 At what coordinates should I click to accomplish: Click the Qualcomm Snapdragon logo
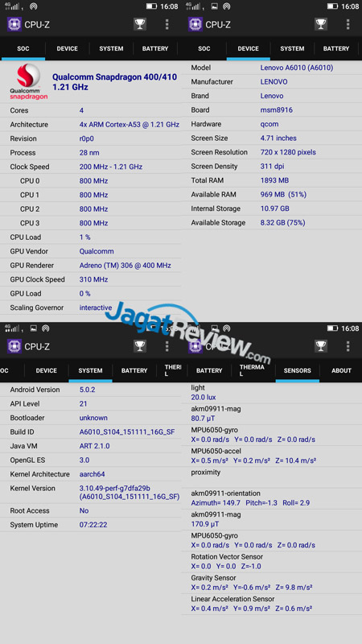click(28, 82)
